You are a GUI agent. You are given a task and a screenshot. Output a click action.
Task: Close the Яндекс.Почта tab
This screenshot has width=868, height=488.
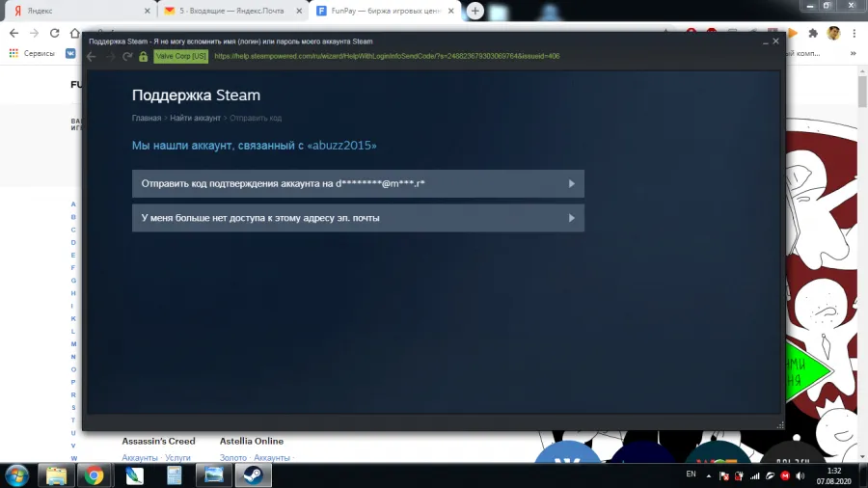tap(299, 11)
